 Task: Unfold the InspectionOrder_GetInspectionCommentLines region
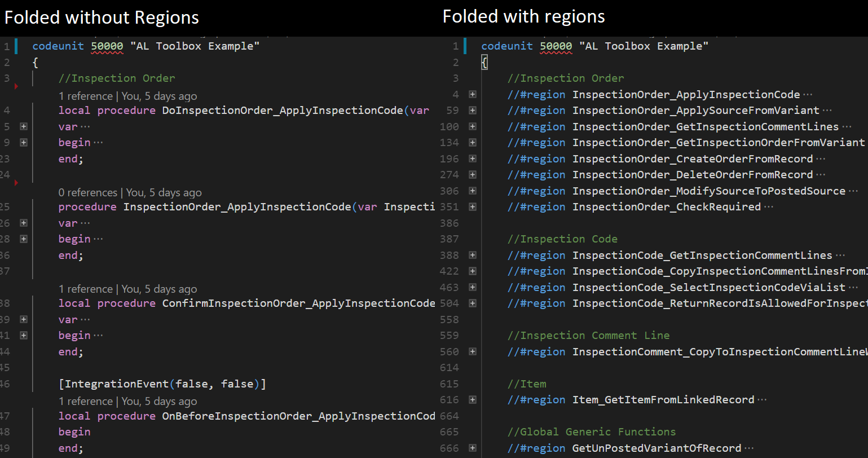pos(473,127)
